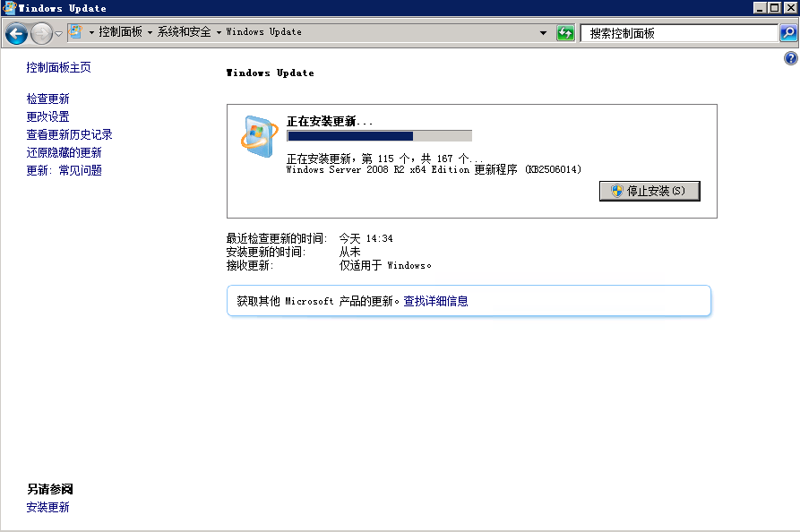Open address bar history dropdown arrow

pyautogui.click(x=544, y=33)
